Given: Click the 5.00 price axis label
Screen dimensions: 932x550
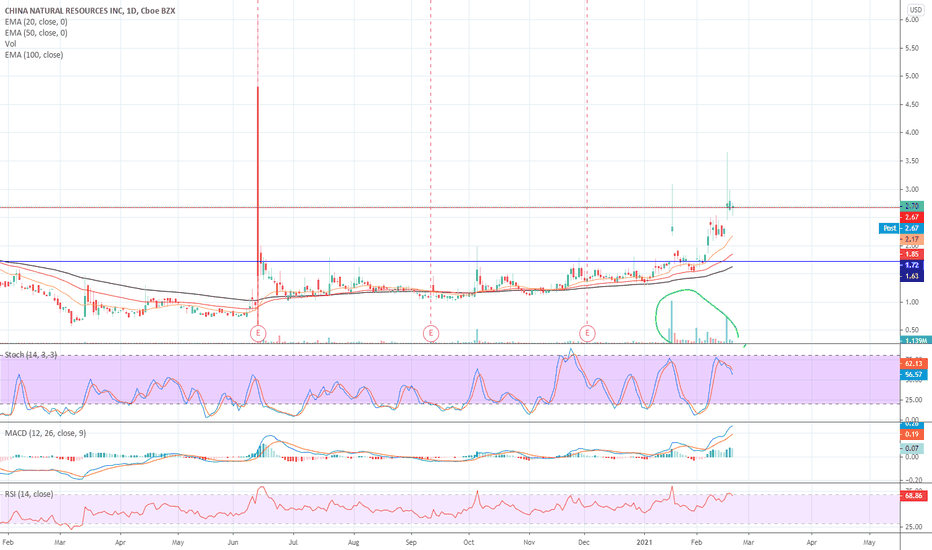Looking at the screenshot, I should click(912, 76).
